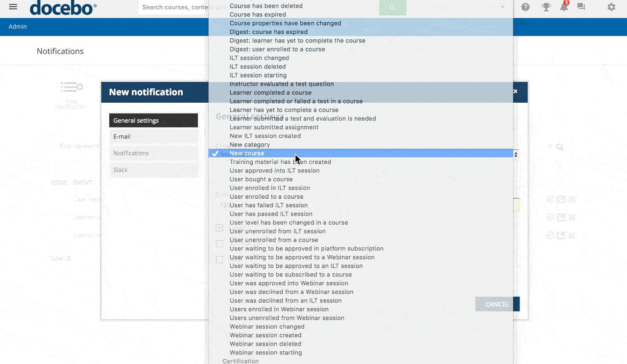Click the Docebo logo
Screen dimensions: 627x364
[63, 8]
